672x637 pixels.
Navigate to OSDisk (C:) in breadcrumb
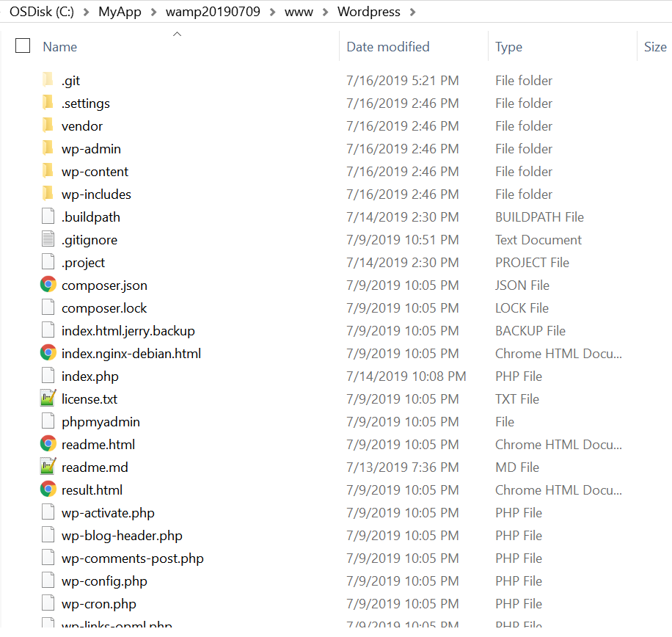pyautogui.click(x=42, y=12)
